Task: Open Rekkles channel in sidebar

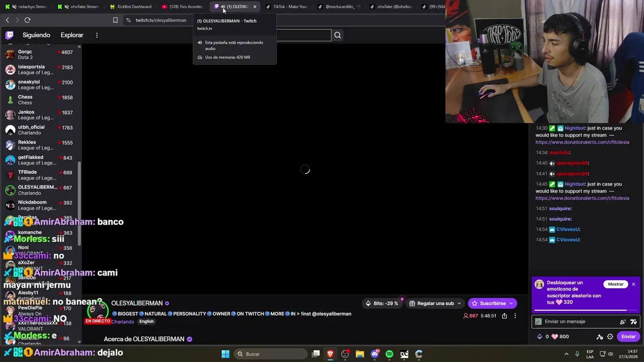Action: (x=39, y=145)
